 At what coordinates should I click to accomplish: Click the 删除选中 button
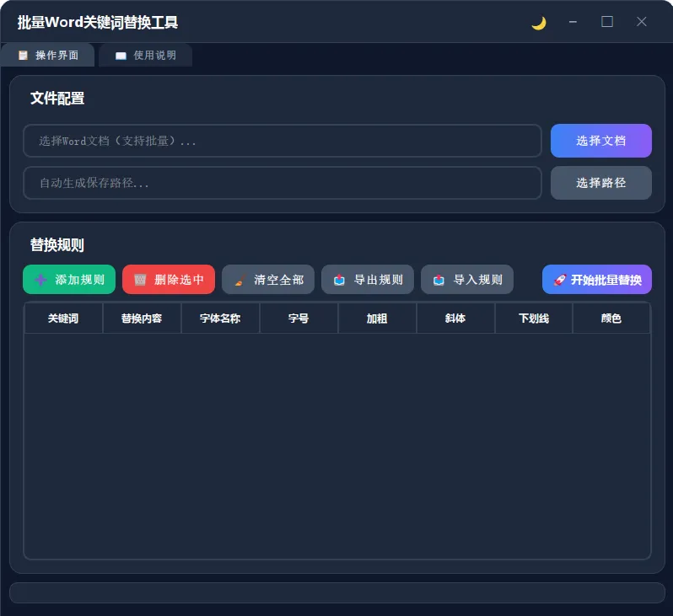point(169,280)
